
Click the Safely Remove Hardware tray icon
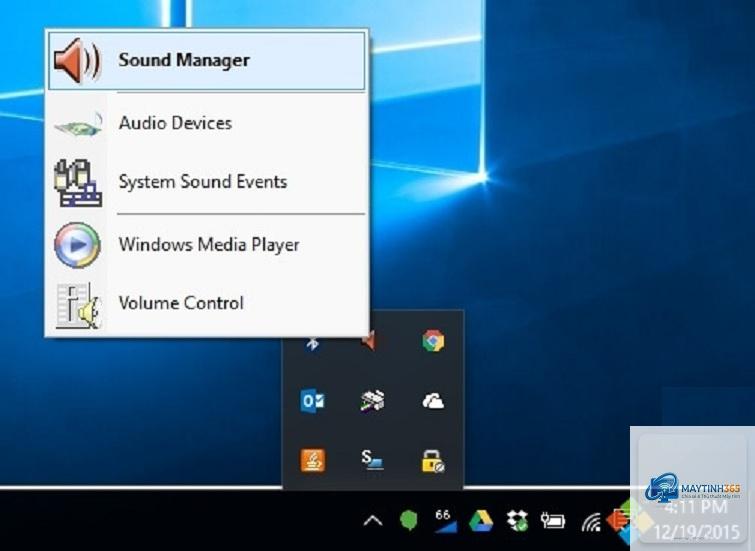click(373, 401)
